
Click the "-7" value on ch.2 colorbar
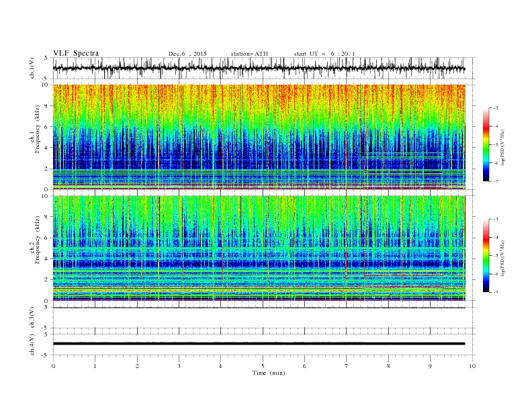[495, 292]
